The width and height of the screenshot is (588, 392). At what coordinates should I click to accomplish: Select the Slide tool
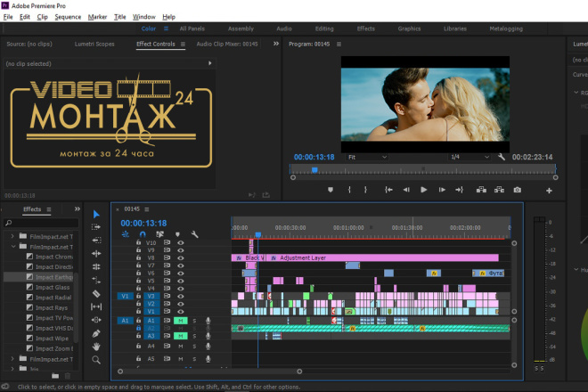click(96, 320)
